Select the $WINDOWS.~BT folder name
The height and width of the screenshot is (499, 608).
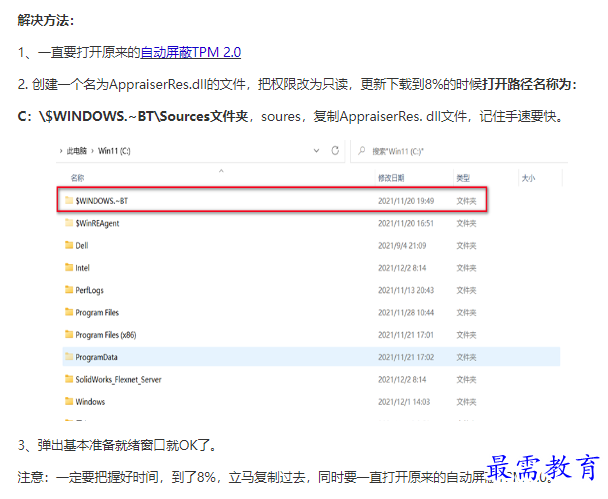coord(102,201)
